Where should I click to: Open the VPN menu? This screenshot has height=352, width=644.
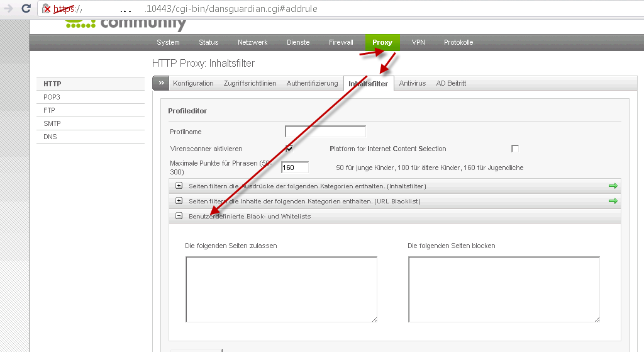coord(418,42)
